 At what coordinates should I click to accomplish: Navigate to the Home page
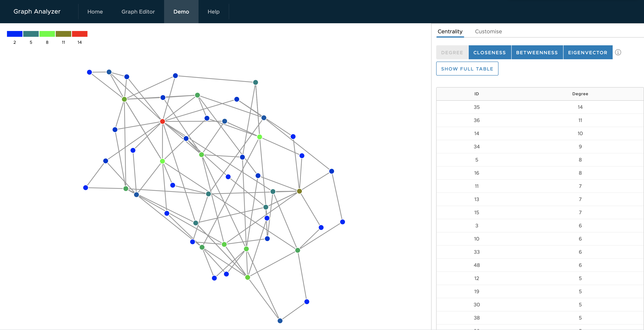coord(95,12)
